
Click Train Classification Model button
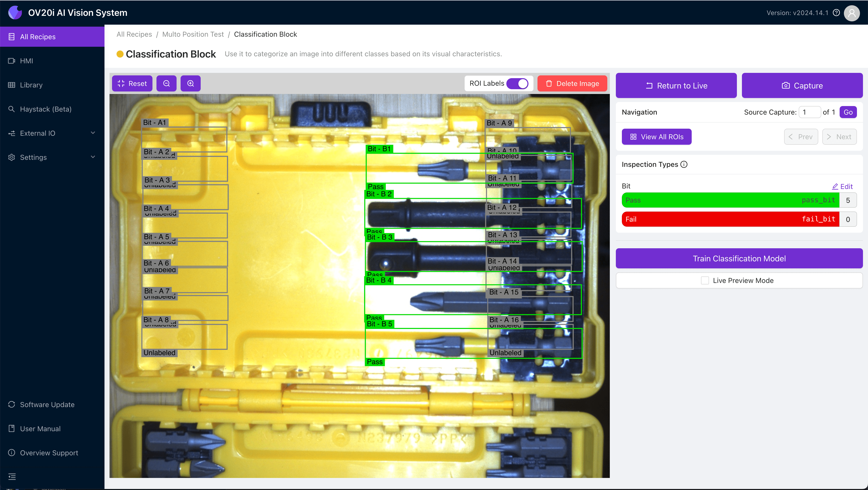tap(739, 259)
